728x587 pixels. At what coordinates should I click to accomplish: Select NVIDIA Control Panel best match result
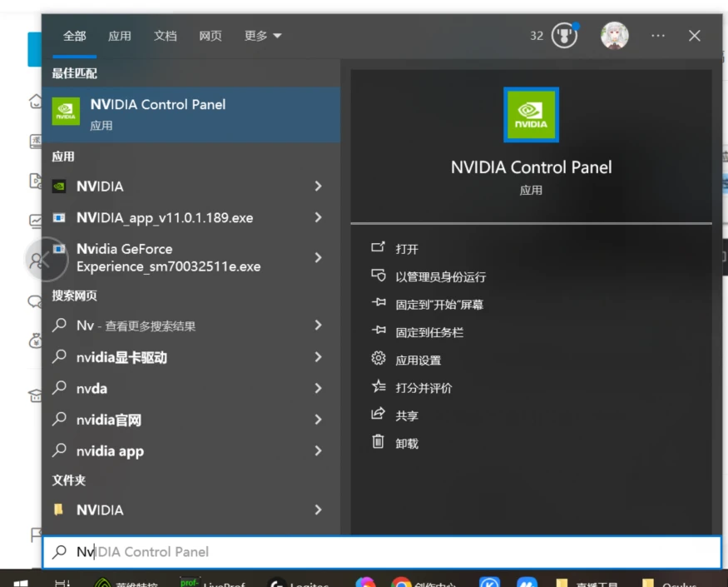(x=191, y=114)
